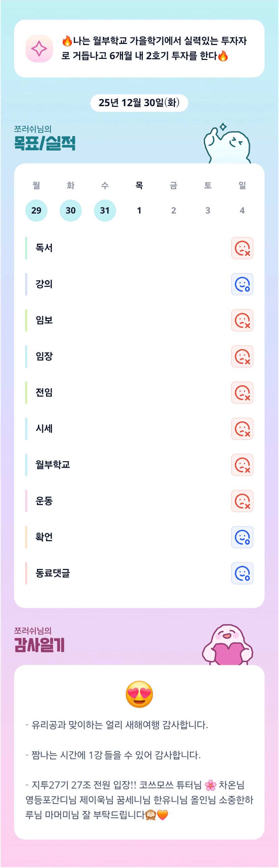Click the 동료댓글 success face icon
Viewport: 279px width, 868px height.
pyautogui.click(x=242, y=573)
